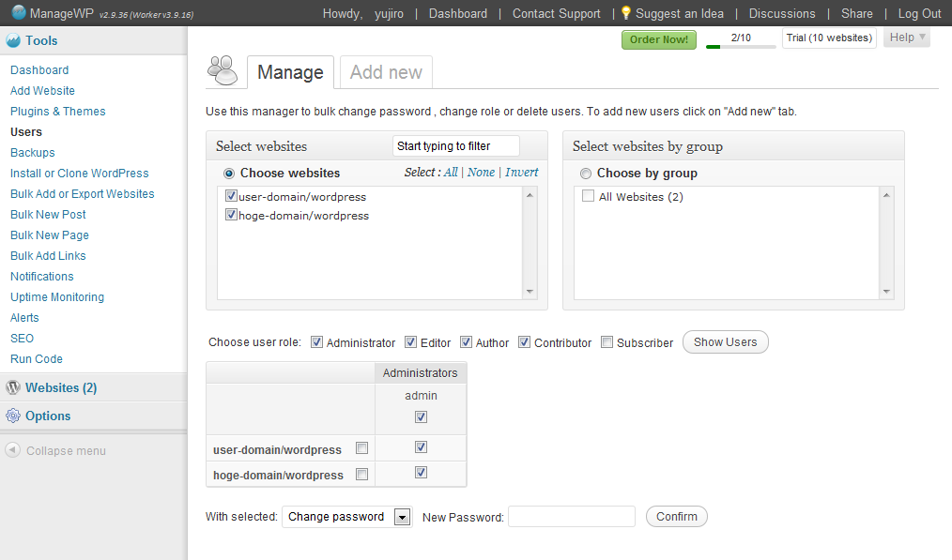The width and height of the screenshot is (952, 560).
Task: Open the Websites WordPress logo icon
Action: [x=13, y=387]
